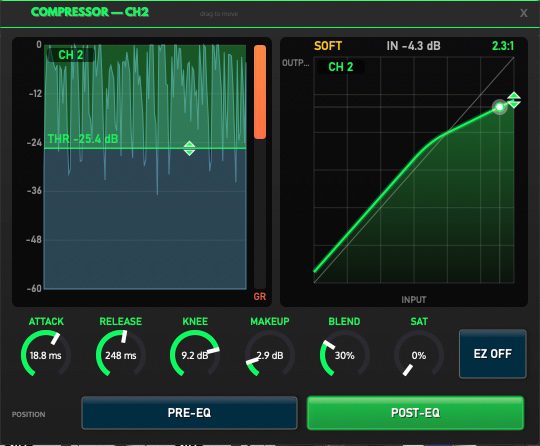Click the -12 dB scale mark
Image resolution: width=540 pixels, height=446 pixels.
(35, 93)
